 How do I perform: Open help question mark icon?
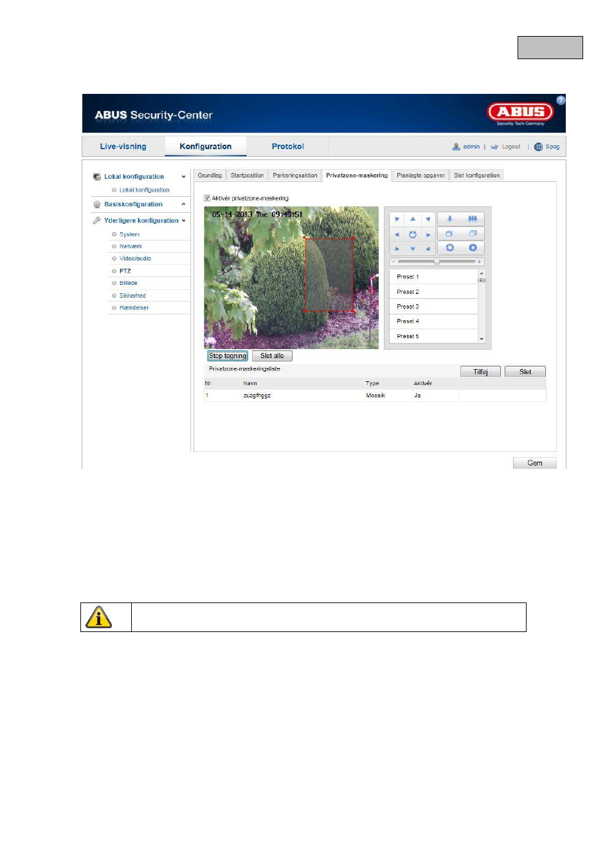pyautogui.click(x=561, y=100)
